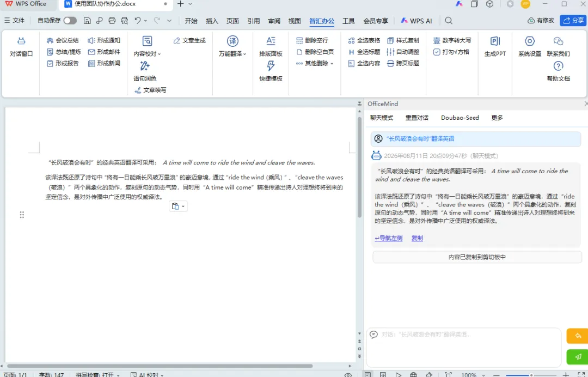Screen dimensions: 588x377
Task: Open 系统设置 system settings
Action: tap(530, 46)
